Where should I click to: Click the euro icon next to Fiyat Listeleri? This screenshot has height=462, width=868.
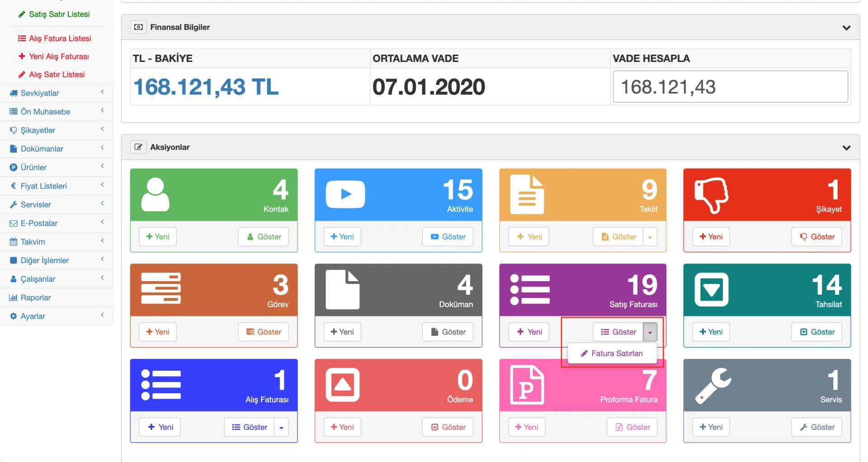[x=14, y=186]
